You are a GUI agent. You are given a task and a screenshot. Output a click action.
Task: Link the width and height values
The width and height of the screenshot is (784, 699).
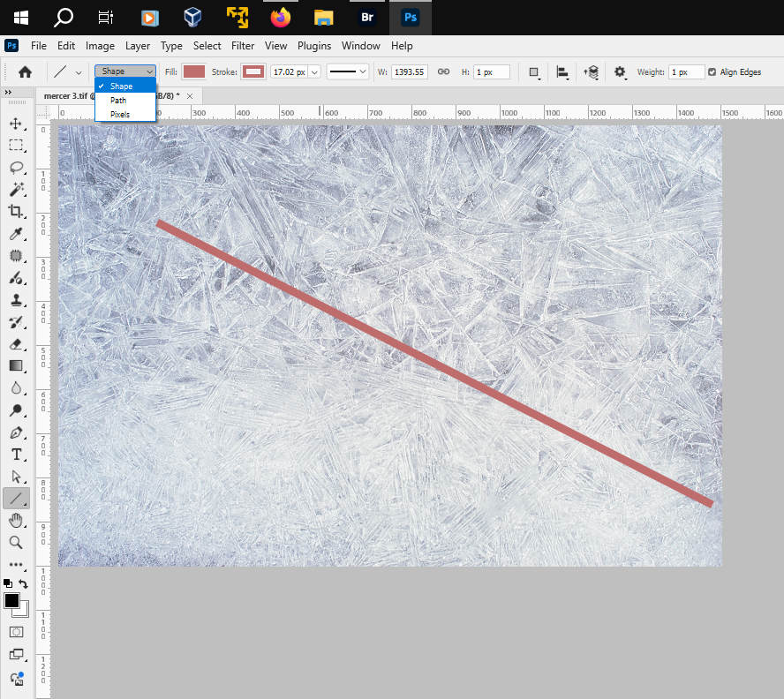tap(443, 72)
